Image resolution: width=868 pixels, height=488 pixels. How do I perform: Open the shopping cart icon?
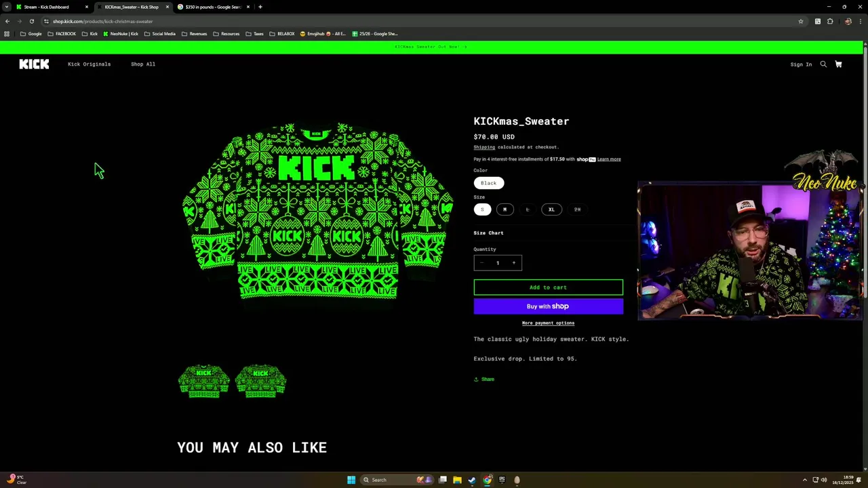point(838,64)
